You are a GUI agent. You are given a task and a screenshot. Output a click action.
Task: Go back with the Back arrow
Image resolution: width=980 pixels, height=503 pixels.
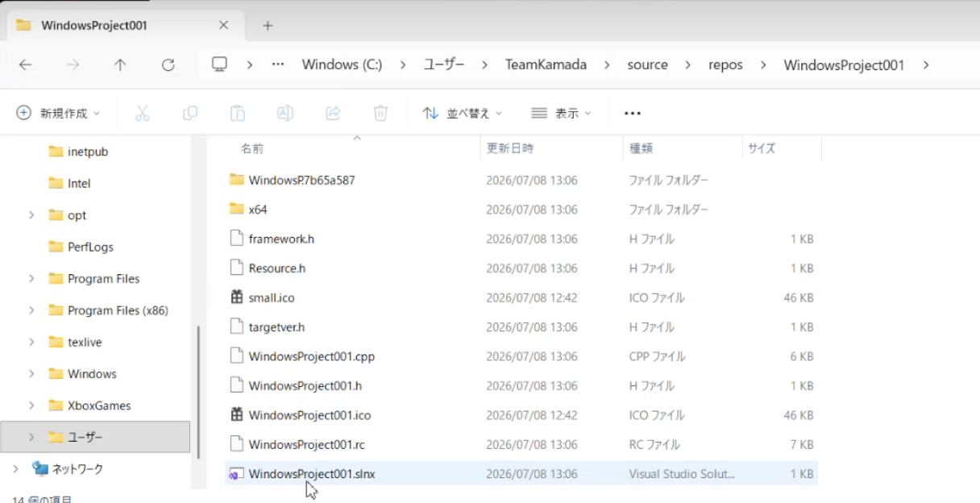click(x=26, y=65)
